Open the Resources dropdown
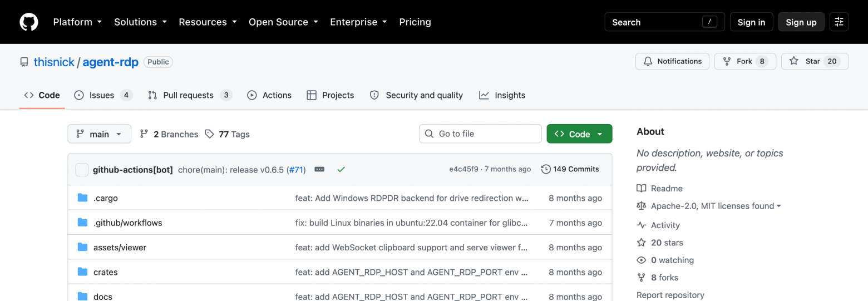Image resolution: width=868 pixels, height=301 pixels. (208, 22)
